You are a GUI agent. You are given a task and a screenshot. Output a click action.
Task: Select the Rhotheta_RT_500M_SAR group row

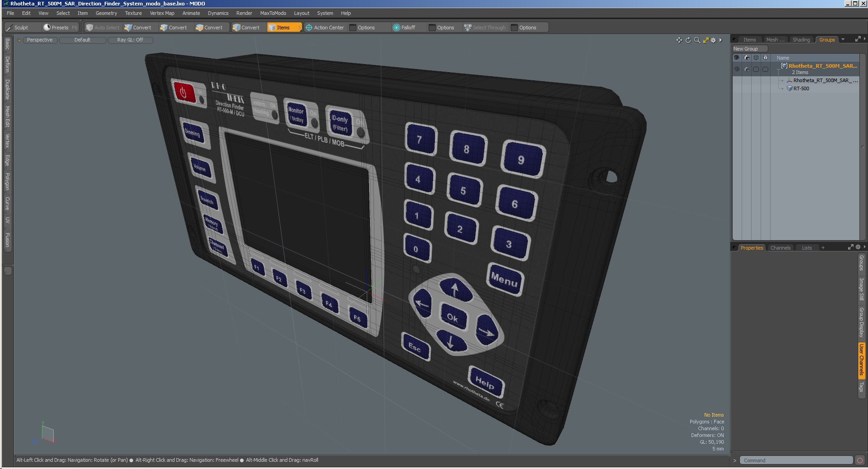coord(822,66)
